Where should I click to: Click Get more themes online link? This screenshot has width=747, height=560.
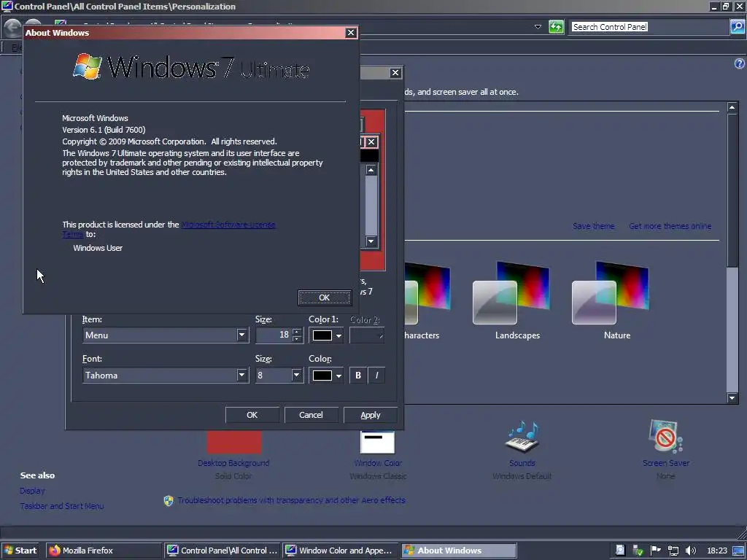[x=670, y=226]
